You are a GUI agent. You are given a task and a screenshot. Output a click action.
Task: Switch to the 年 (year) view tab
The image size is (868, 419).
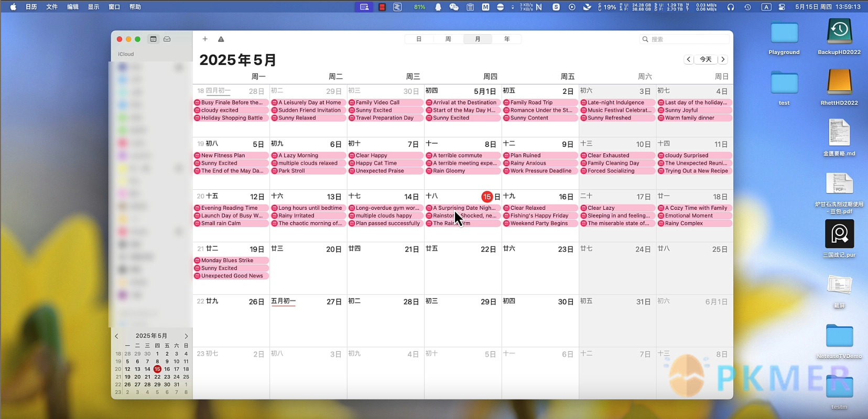[507, 39]
